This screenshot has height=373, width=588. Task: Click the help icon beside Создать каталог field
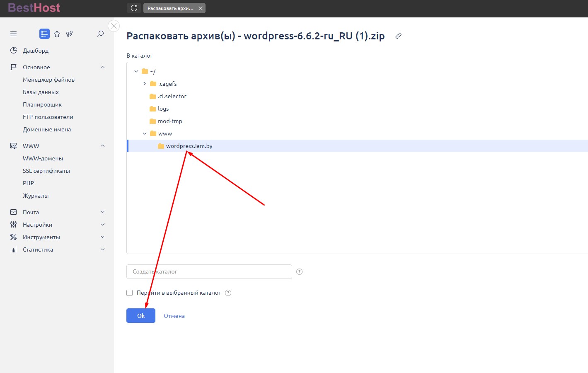pos(299,272)
